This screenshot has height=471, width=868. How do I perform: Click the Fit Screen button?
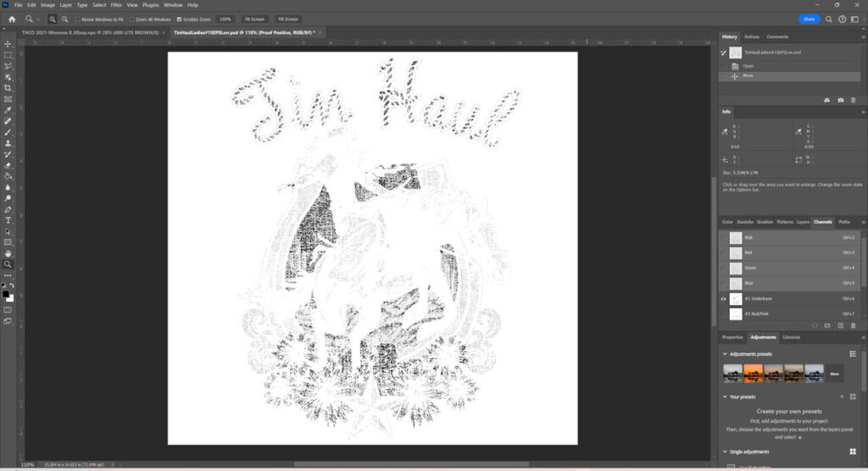tap(253, 19)
